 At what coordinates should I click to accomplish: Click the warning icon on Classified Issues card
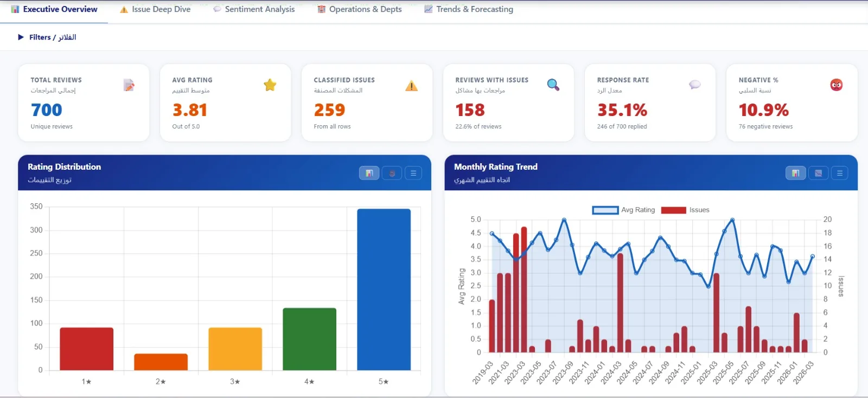tap(411, 85)
